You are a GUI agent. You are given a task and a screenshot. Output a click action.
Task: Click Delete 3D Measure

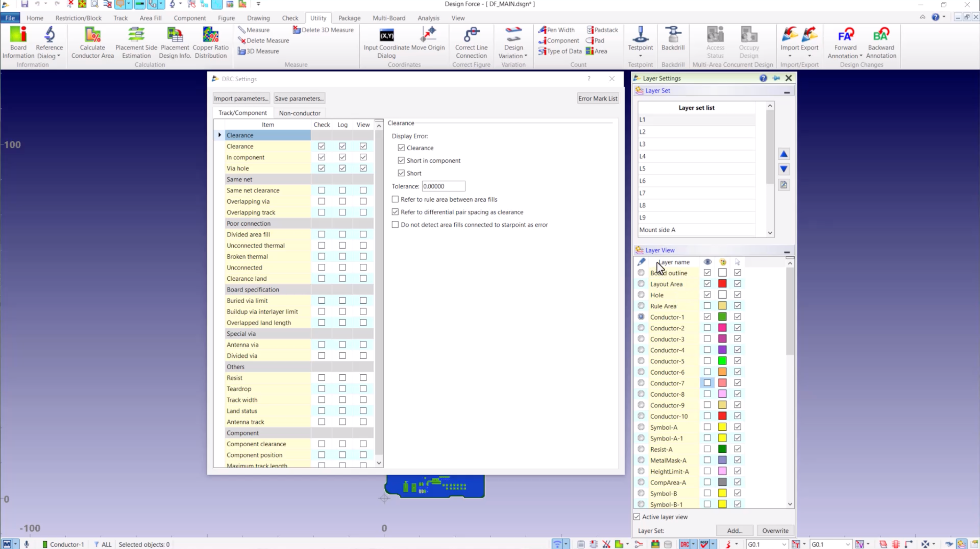[323, 30]
